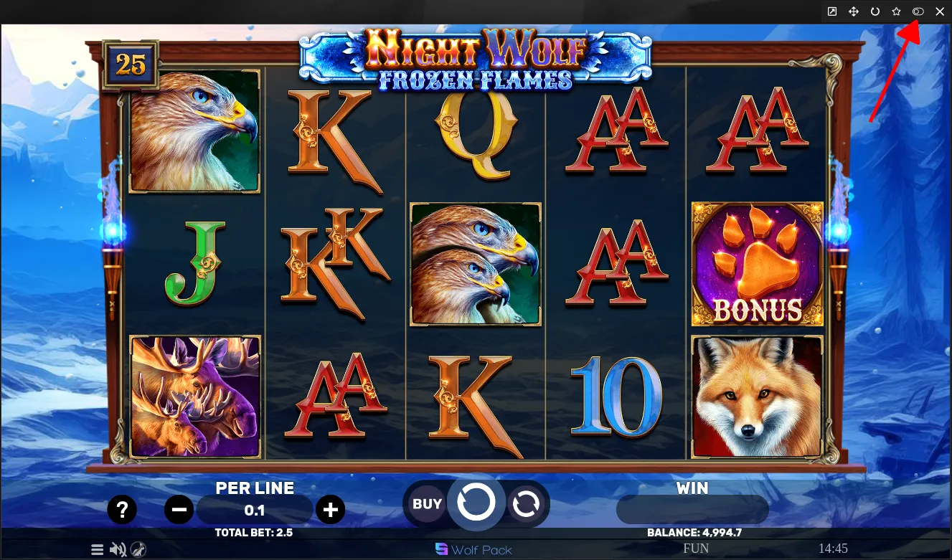Toggle the muted sound speaker icon
This screenshot has width=952, height=560.
pyautogui.click(x=118, y=550)
